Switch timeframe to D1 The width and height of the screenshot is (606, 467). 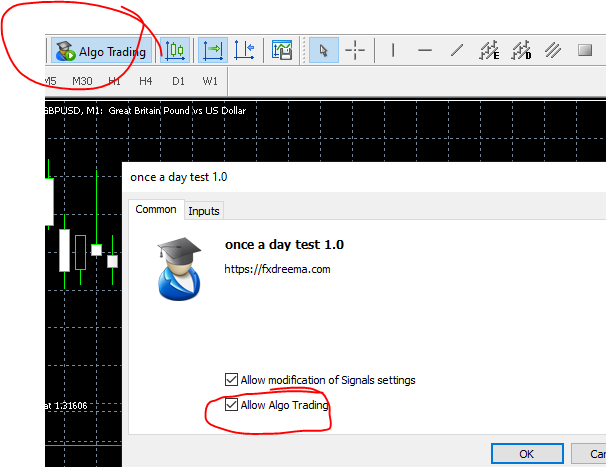click(x=178, y=81)
